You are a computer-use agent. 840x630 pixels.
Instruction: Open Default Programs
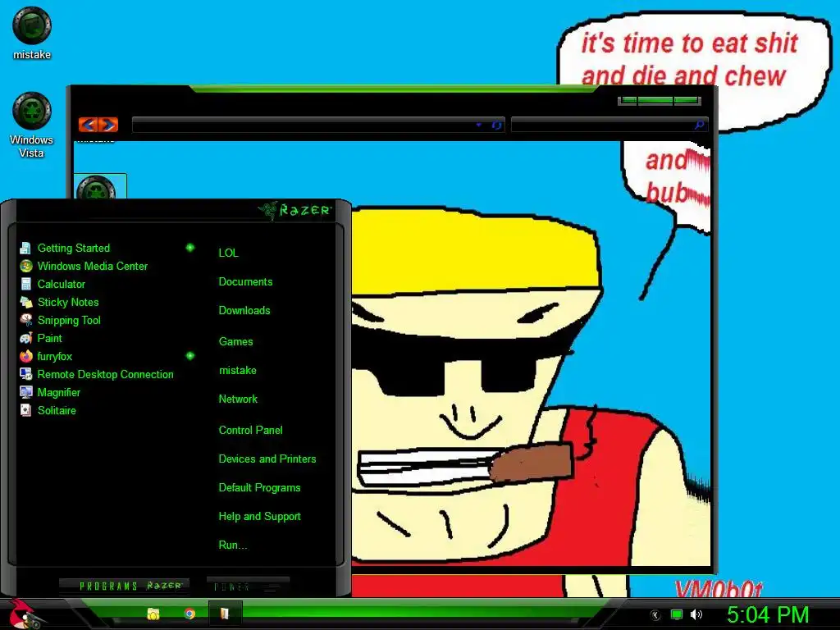[259, 488]
